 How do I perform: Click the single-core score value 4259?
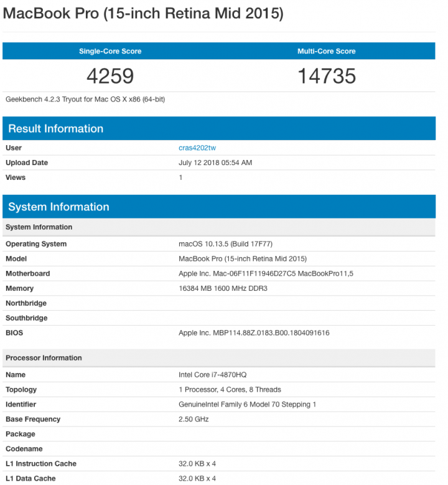110,76
